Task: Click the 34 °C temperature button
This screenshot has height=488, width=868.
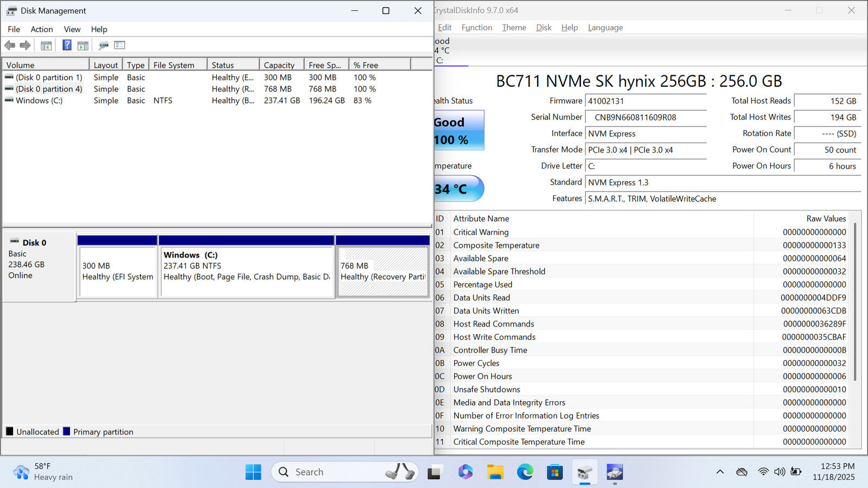Action: click(458, 189)
